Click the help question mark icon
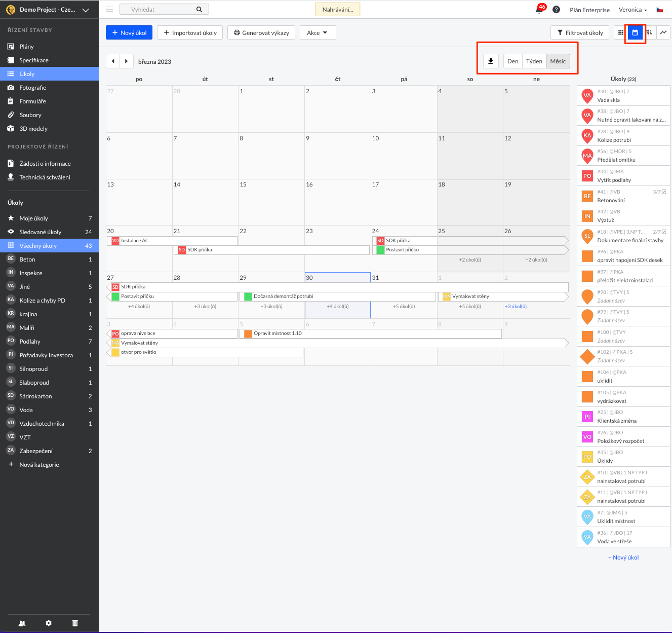Image resolution: width=672 pixels, height=633 pixels. (x=556, y=10)
